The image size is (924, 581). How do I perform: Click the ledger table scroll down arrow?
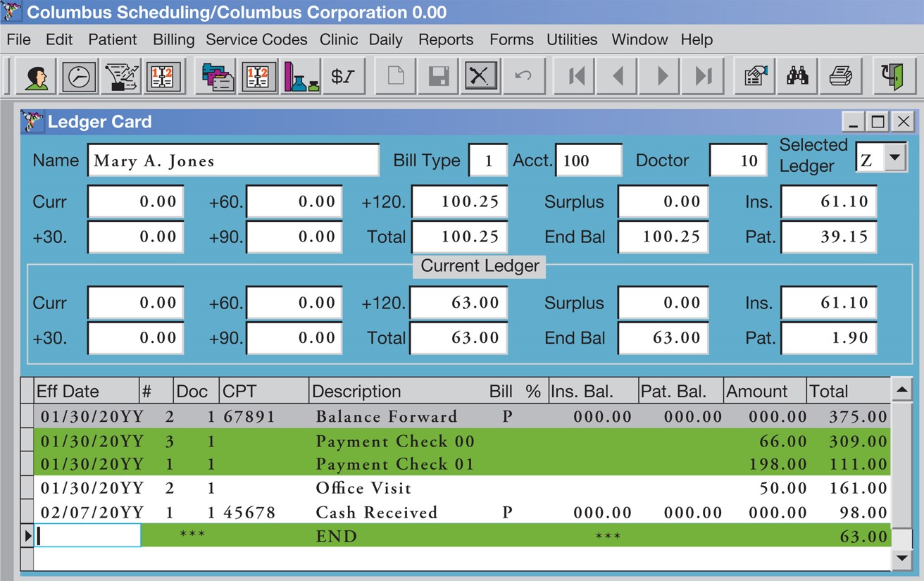[901, 559]
